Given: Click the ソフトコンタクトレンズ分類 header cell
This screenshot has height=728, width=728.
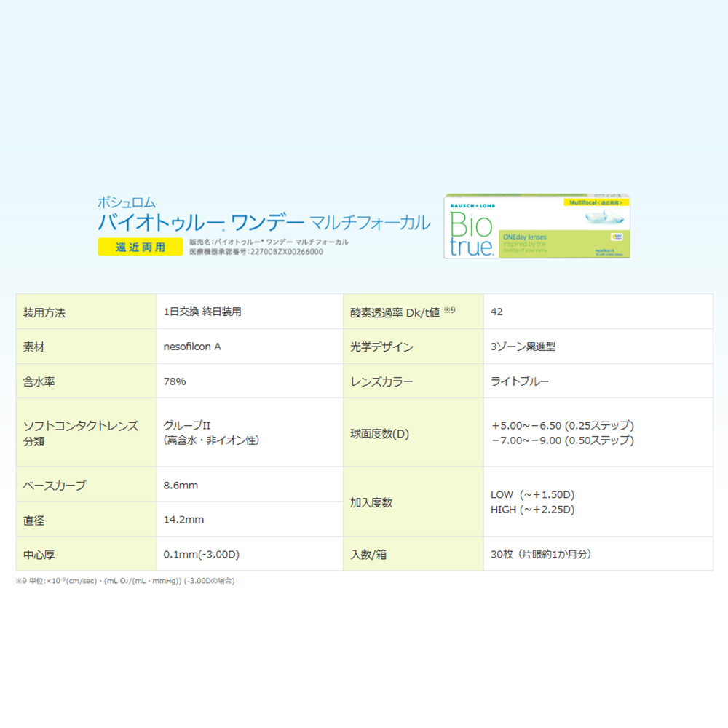Looking at the screenshot, I should [x=87, y=432].
